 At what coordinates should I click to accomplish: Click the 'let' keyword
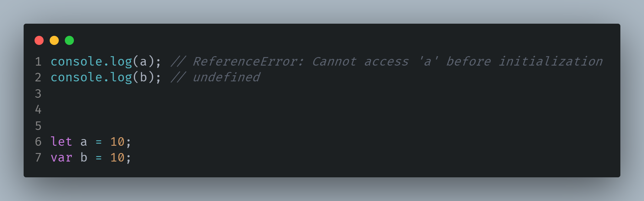[61, 141]
